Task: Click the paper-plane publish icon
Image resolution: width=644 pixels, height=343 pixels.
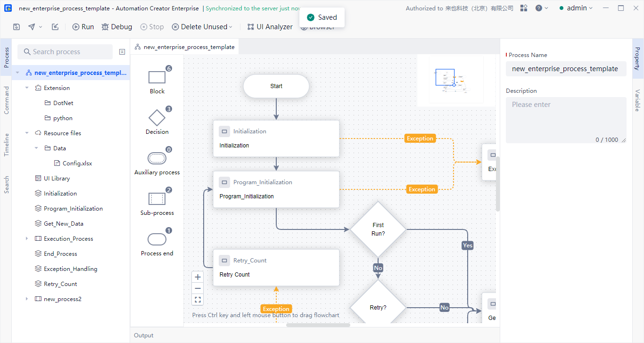Action: point(32,27)
